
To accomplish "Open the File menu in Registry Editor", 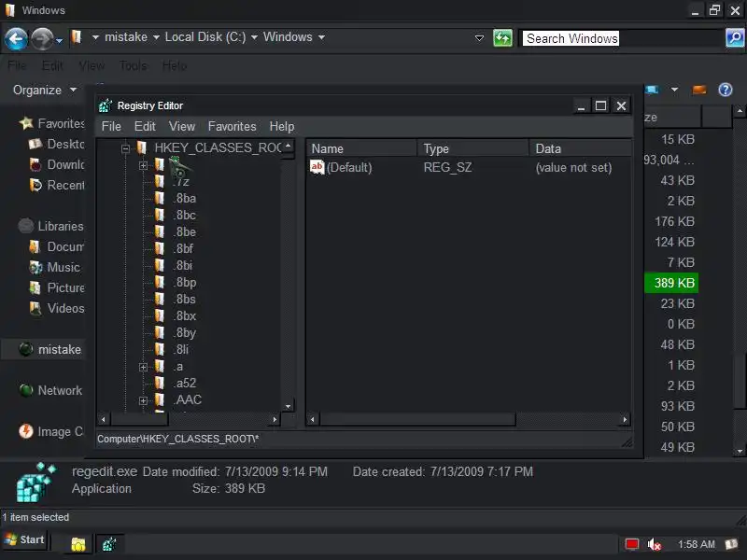I will (x=111, y=126).
